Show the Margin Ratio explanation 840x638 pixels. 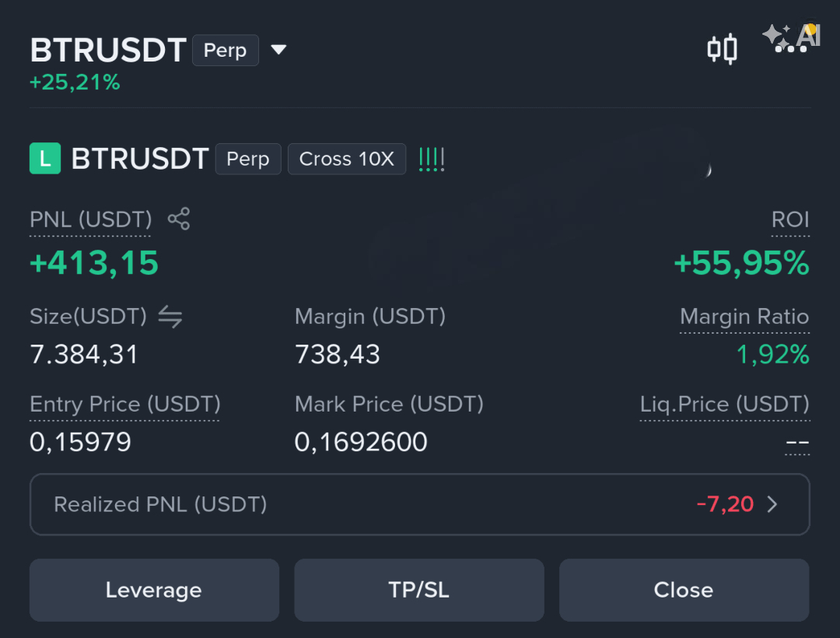click(744, 317)
